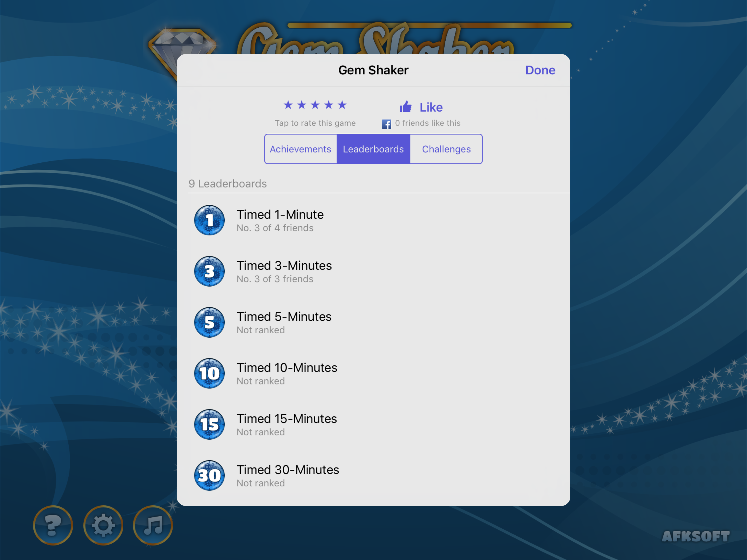
Task: Open the Timed 1-Minute badge icon
Action: click(209, 220)
